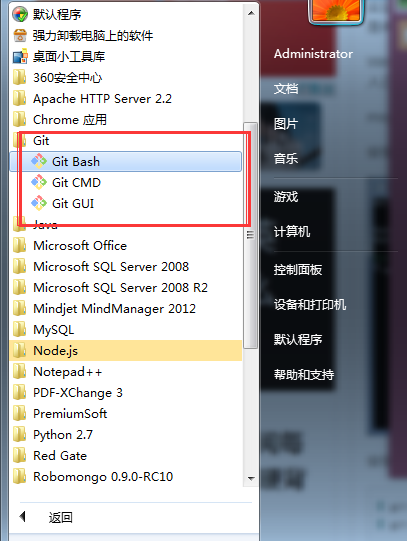The width and height of the screenshot is (407, 541).
Task: Open 音乐 in the right pane
Action: point(286,159)
